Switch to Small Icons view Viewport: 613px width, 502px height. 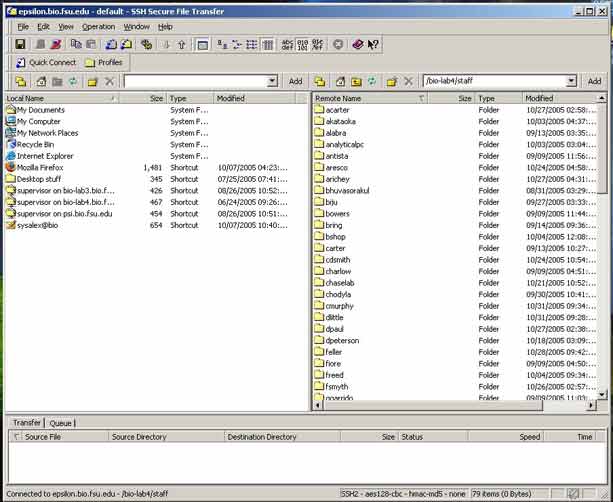click(x=237, y=45)
